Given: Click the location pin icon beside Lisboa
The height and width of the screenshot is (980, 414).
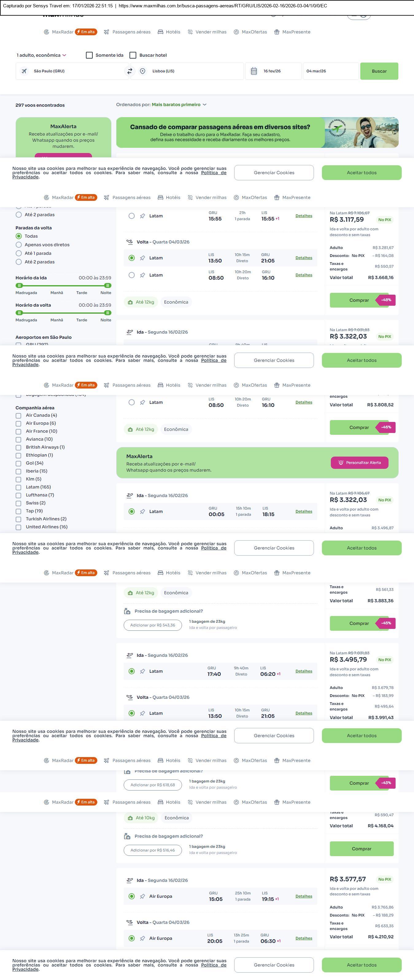Looking at the screenshot, I should point(142,71).
